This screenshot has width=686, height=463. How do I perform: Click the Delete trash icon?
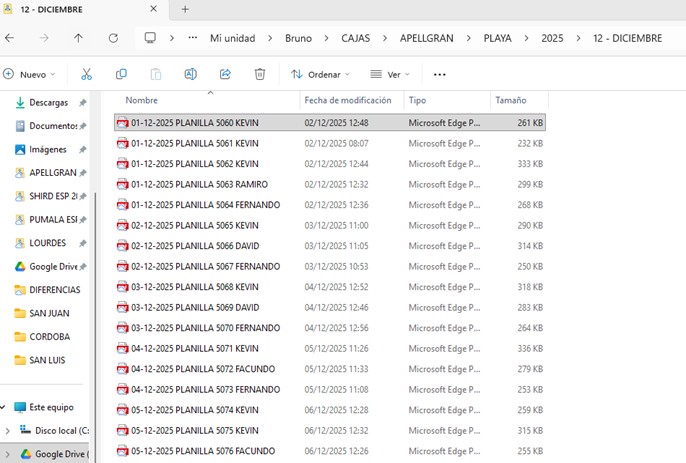(260, 74)
